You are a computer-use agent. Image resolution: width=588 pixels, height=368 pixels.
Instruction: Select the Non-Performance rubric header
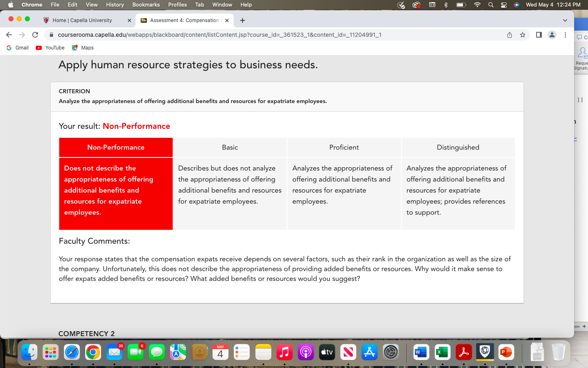coord(116,147)
